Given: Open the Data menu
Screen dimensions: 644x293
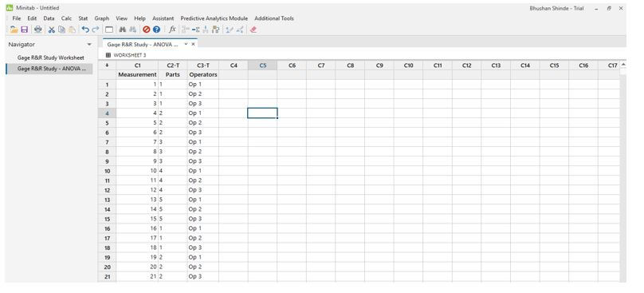Looking at the screenshot, I should pos(49,18).
